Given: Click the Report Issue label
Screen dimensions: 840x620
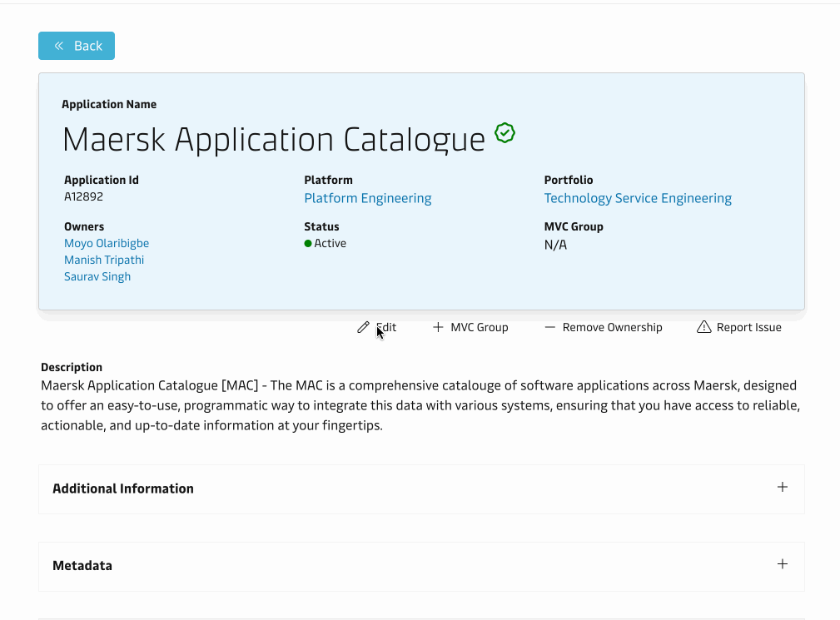Looking at the screenshot, I should point(749,327).
